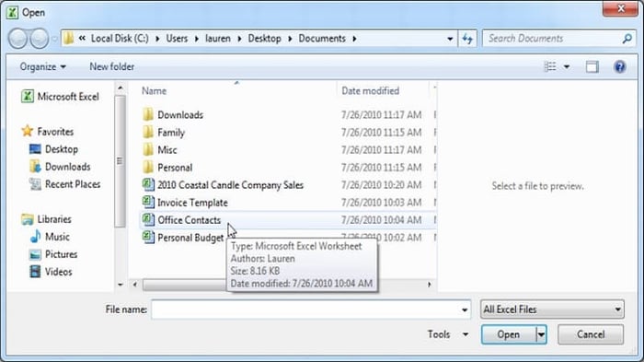Image resolution: width=644 pixels, height=362 pixels.
Task: Click the search magnifier icon
Action: coord(627,39)
